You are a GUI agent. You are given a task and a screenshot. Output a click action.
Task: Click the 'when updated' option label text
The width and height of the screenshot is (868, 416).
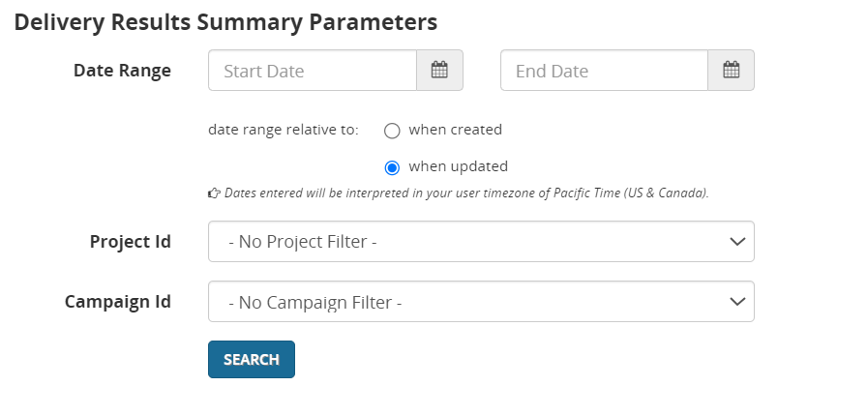point(458,166)
